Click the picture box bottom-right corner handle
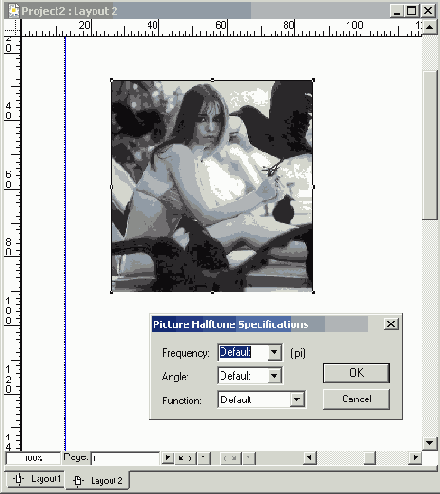This screenshot has width=440, height=494. 313,292
